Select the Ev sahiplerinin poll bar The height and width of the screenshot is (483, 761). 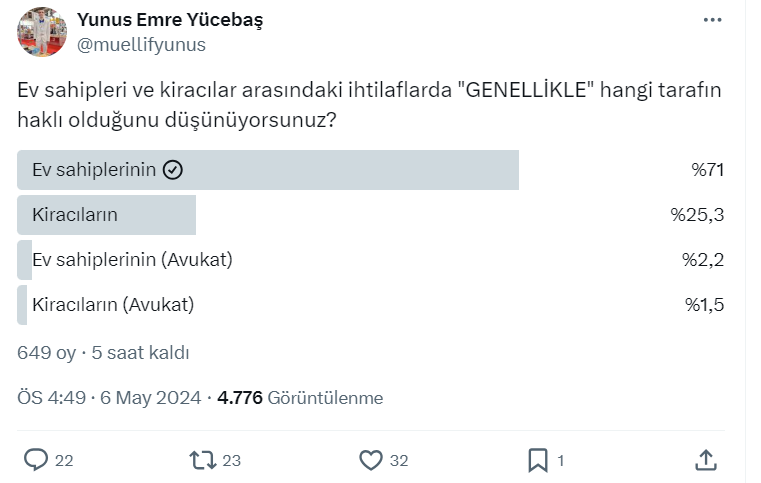tap(268, 170)
